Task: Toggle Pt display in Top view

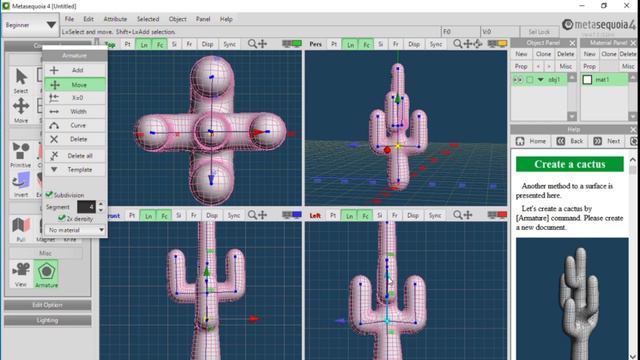Action: [127, 44]
